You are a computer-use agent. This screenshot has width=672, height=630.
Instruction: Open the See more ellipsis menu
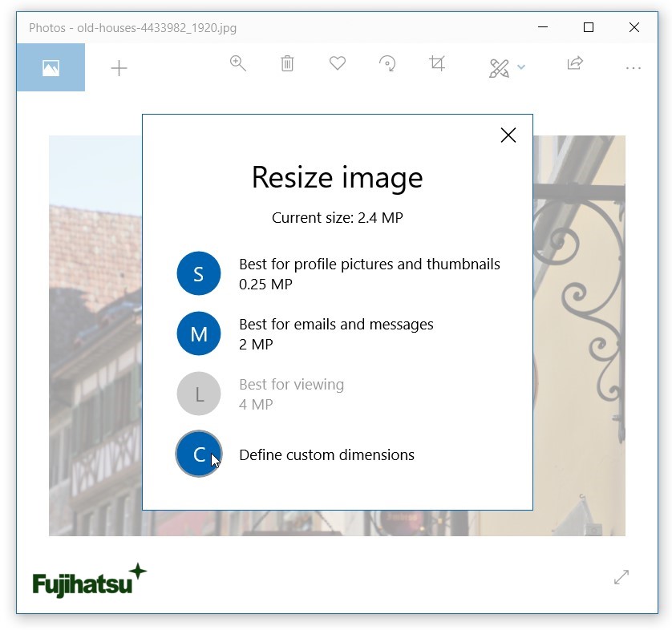[x=633, y=68]
